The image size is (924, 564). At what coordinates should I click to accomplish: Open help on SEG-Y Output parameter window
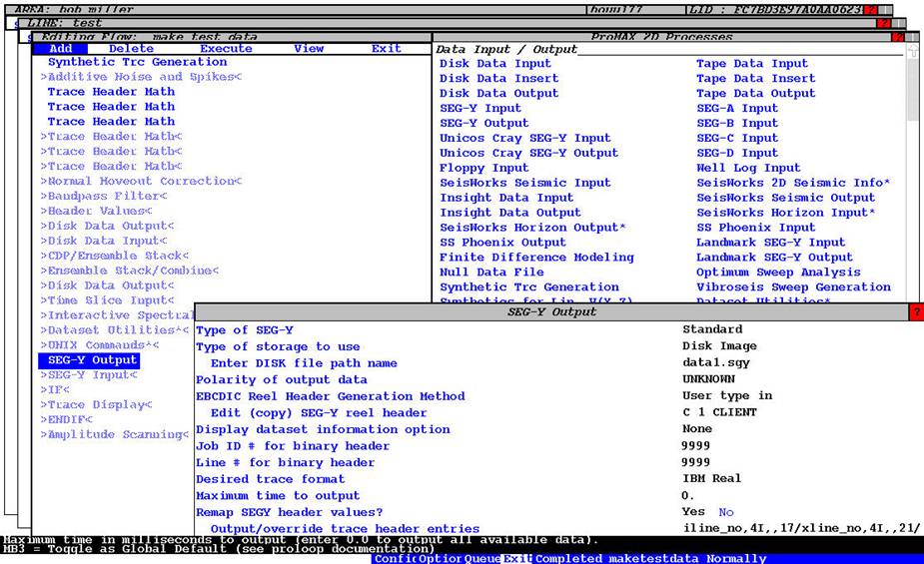(x=916, y=312)
